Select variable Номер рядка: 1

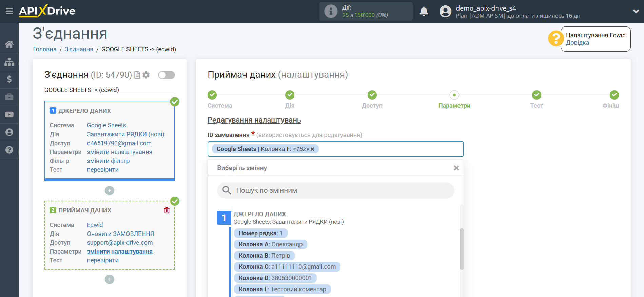pos(260,233)
